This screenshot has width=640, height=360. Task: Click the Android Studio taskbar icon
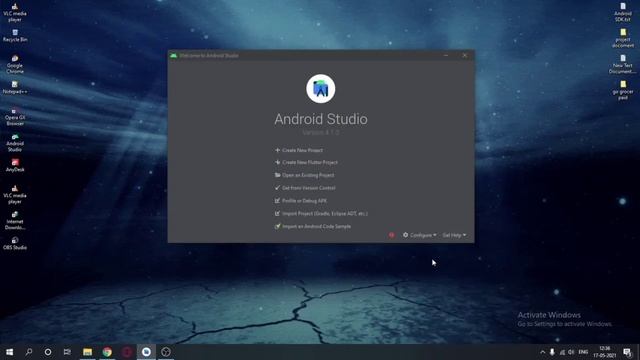pos(146,352)
